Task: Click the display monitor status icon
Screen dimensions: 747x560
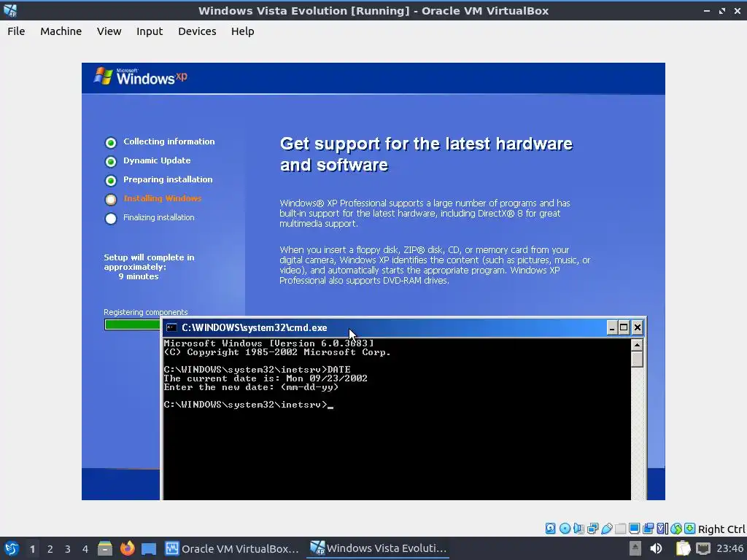Action: [634, 529]
